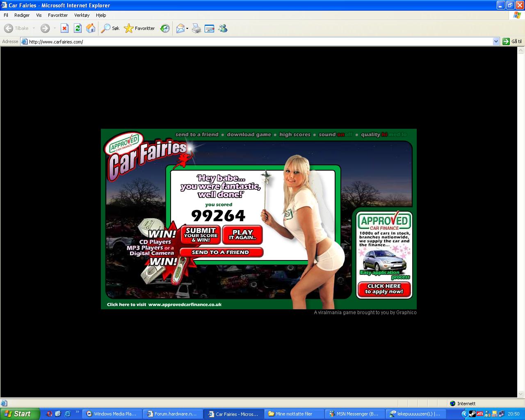Viewport: 525px width, 420px height.
Task: Go to the home page icon
Action: [91, 28]
